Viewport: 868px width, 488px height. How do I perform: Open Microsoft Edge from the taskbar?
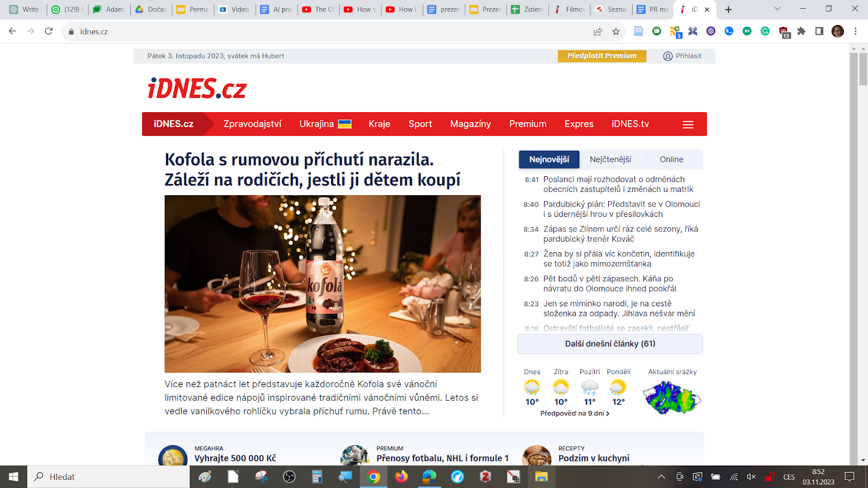(429, 477)
